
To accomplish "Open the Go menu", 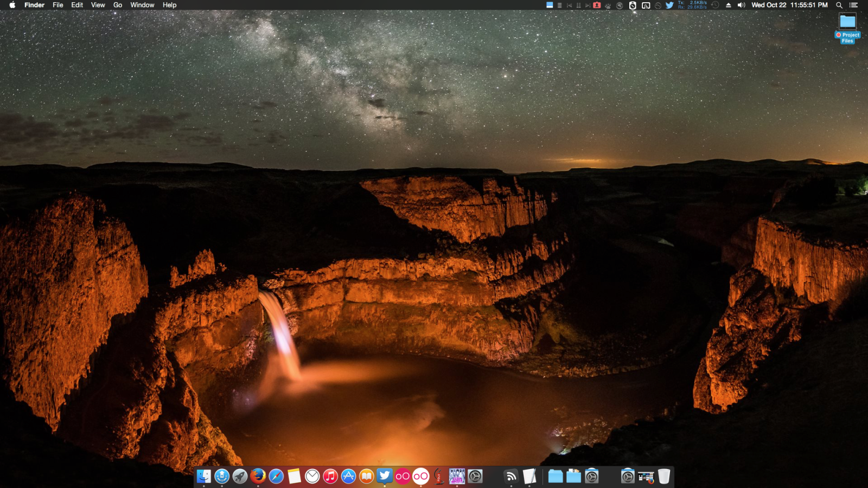I will [118, 5].
